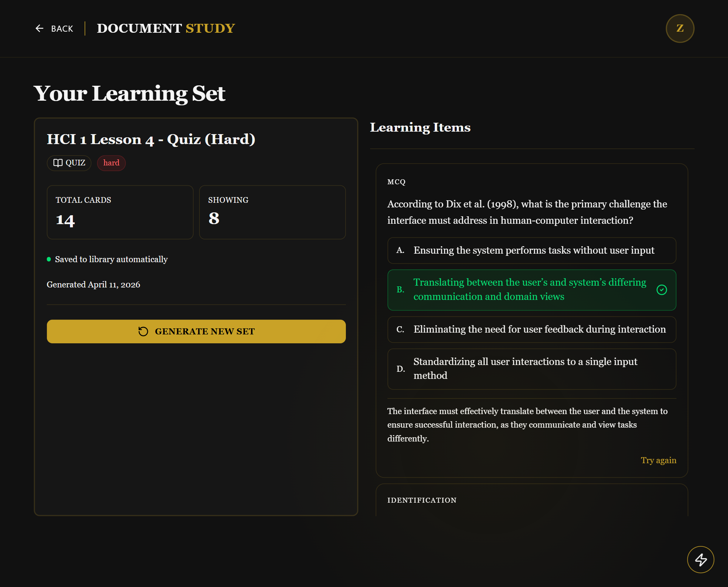Click the Showing 8 count box

pos(272,212)
